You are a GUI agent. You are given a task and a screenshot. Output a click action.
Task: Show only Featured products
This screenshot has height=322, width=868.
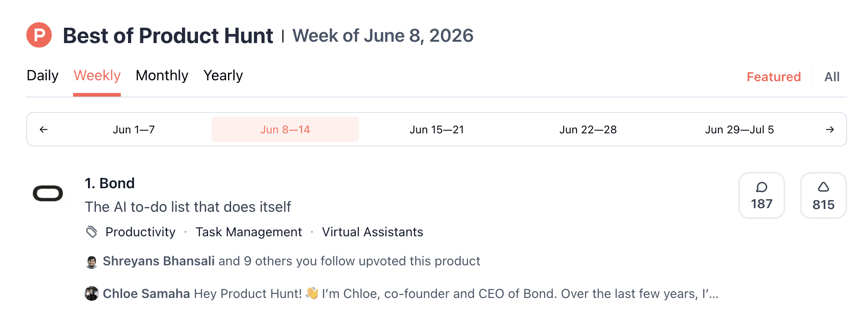tap(774, 77)
